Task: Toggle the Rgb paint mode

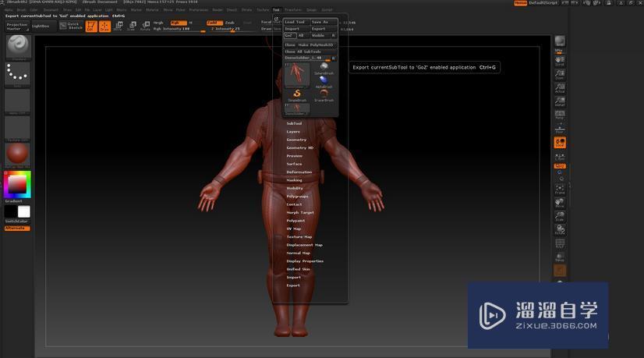Action: (178, 23)
